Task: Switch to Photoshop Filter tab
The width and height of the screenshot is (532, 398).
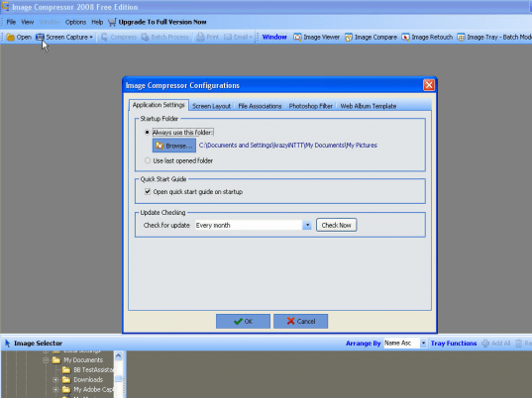Action: [310, 106]
